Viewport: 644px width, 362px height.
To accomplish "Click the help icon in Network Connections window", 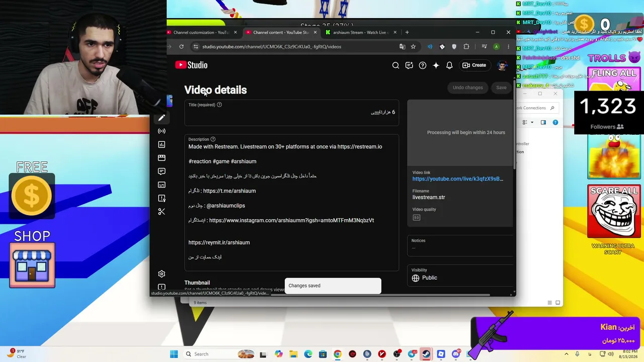I will coord(555,122).
